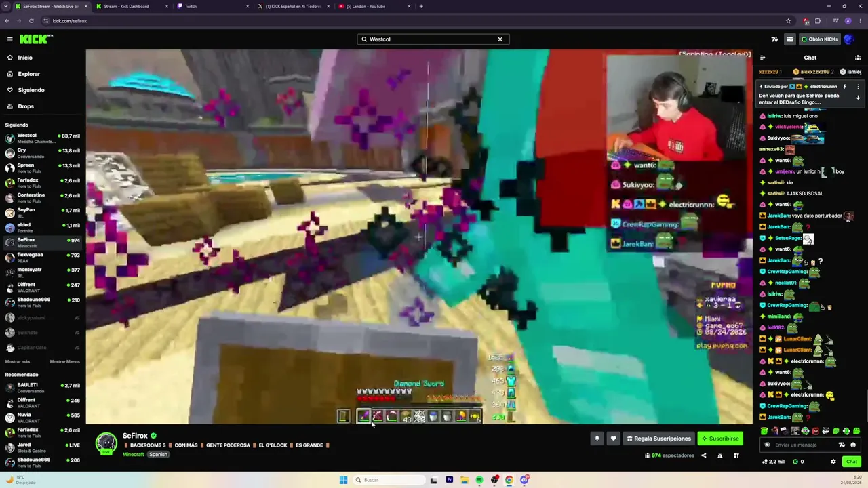The width and height of the screenshot is (868, 488).
Task: Toggle theater mode icon
Action: point(736,455)
